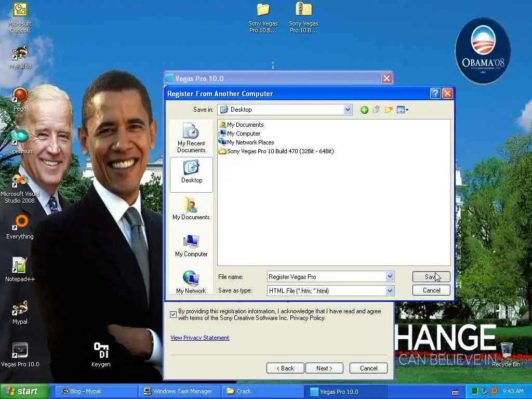Toggle the privacy policy acknowledgement checkbox
Image resolution: width=532 pixels, height=399 pixels.
tap(174, 314)
